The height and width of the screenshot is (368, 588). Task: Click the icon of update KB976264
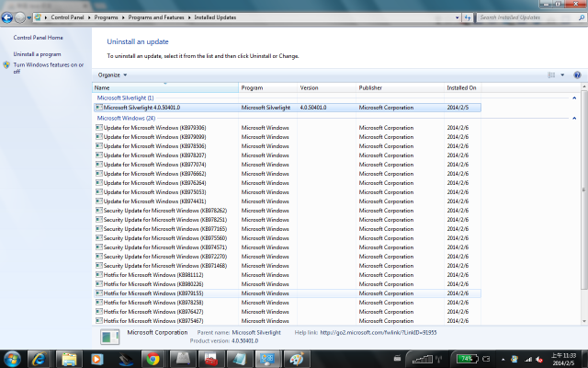click(99, 182)
